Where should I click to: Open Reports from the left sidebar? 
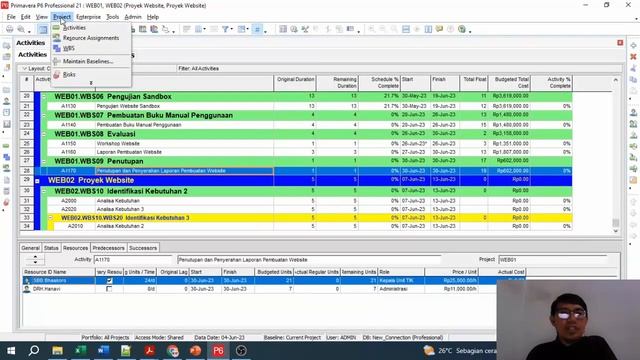(x=6, y=112)
